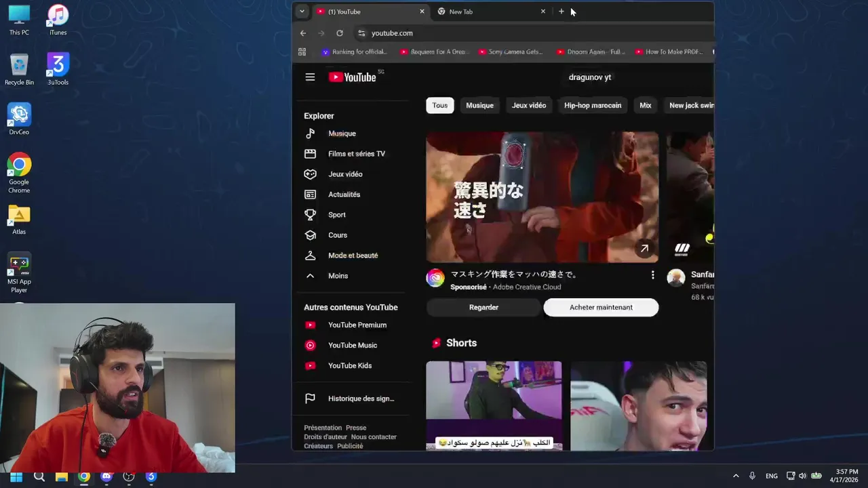Viewport: 868px width, 488px height.
Task: Click the Acheter maintenant button
Action: tap(601, 307)
